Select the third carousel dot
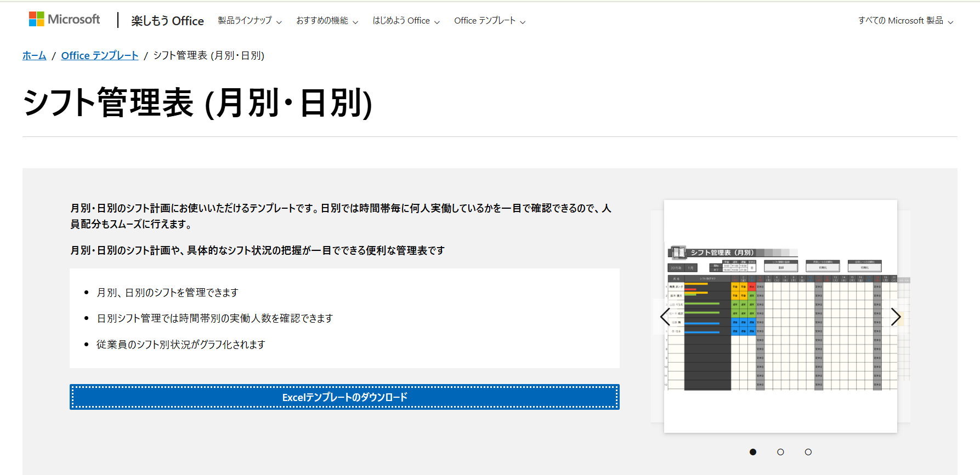 pyautogui.click(x=808, y=452)
